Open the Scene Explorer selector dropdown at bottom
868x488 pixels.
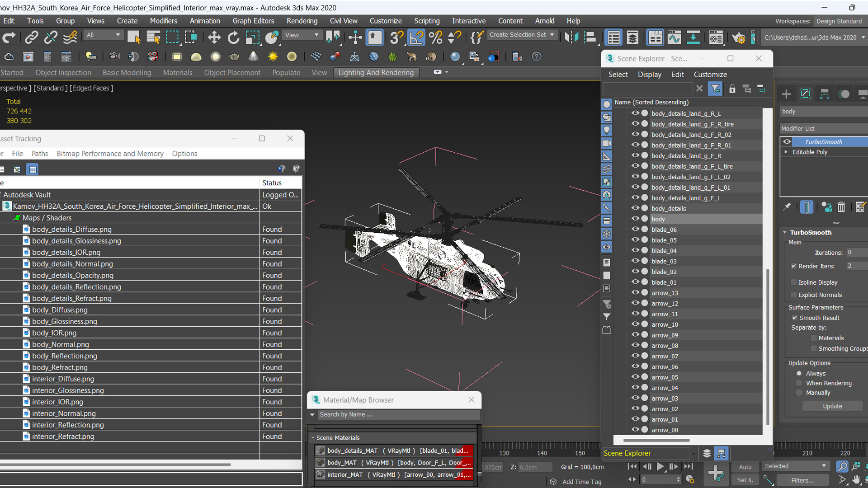point(693,453)
